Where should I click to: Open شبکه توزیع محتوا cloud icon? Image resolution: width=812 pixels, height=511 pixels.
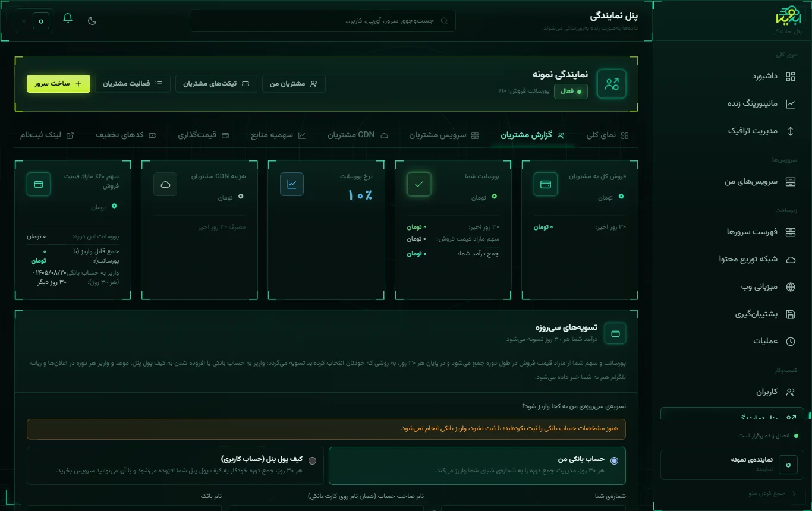(790, 259)
